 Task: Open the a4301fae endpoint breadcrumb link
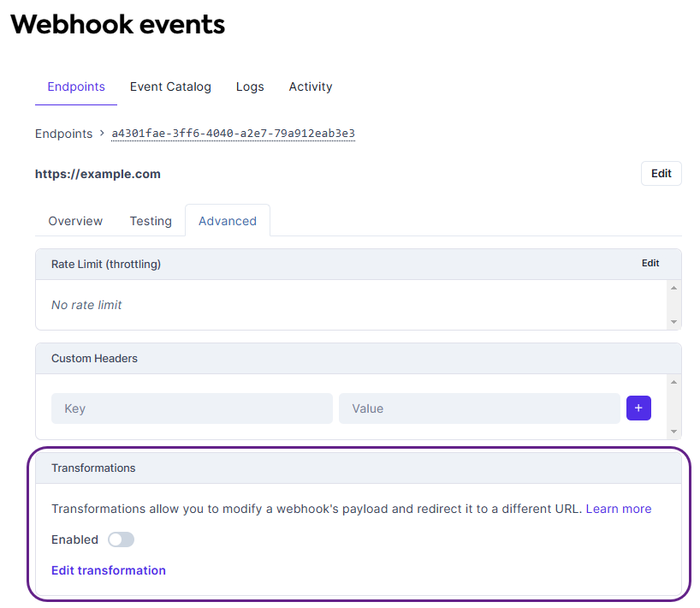(232, 134)
